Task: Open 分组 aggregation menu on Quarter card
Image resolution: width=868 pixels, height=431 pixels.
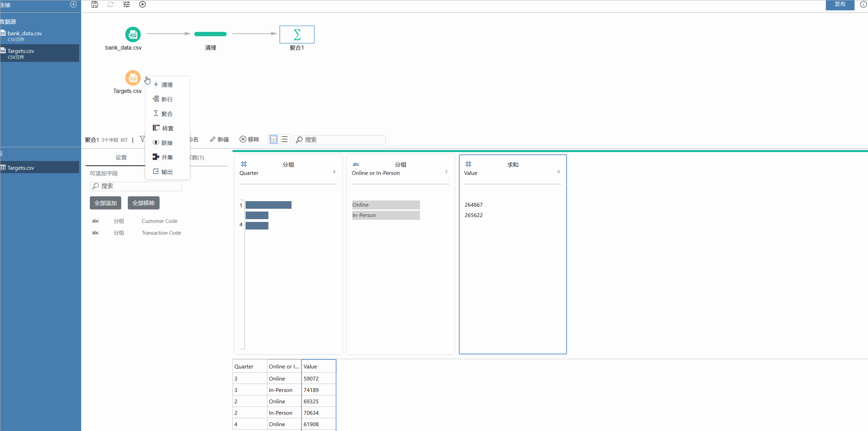Action: [288, 165]
